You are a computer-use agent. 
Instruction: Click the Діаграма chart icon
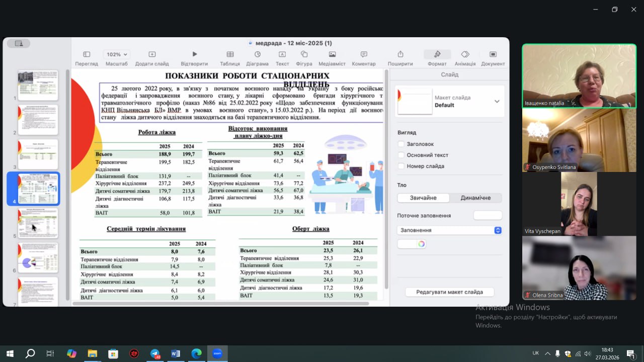[x=258, y=54]
